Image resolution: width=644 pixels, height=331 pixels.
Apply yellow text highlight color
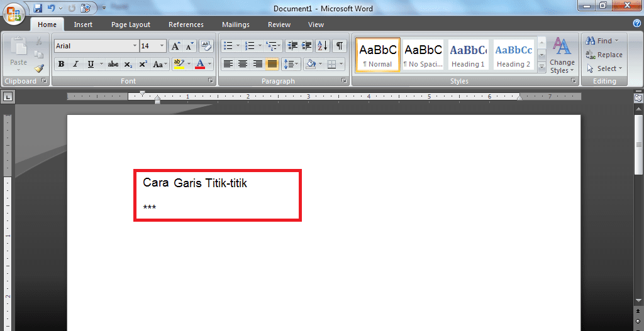(179, 64)
